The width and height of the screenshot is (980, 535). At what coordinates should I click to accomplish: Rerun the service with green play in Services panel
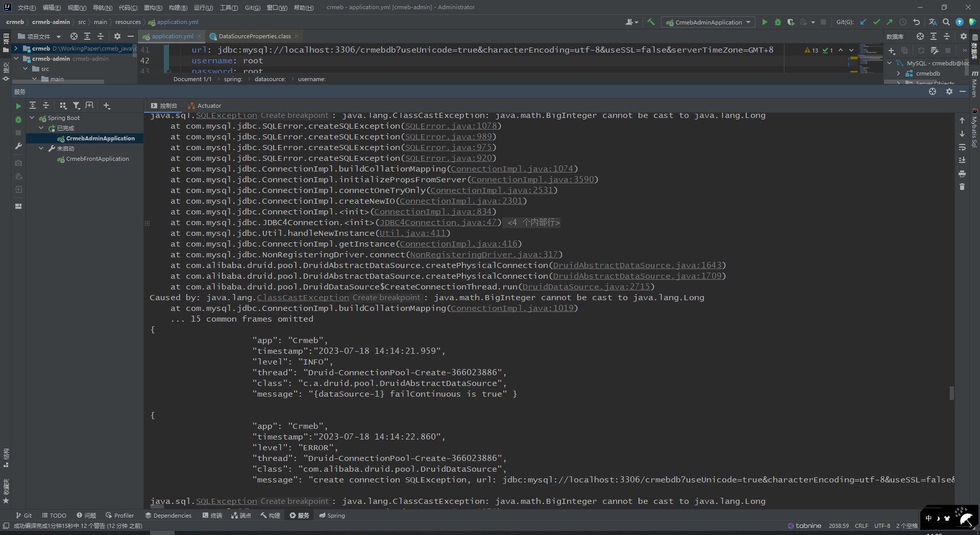click(x=18, y=106)
